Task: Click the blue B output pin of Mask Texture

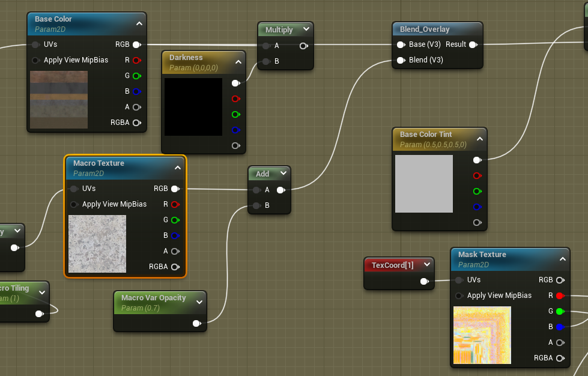Action: click(560, 327)
